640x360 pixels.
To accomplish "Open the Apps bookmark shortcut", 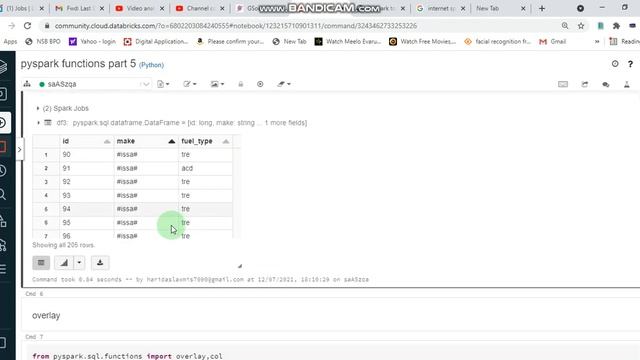I will coord(10,42).
